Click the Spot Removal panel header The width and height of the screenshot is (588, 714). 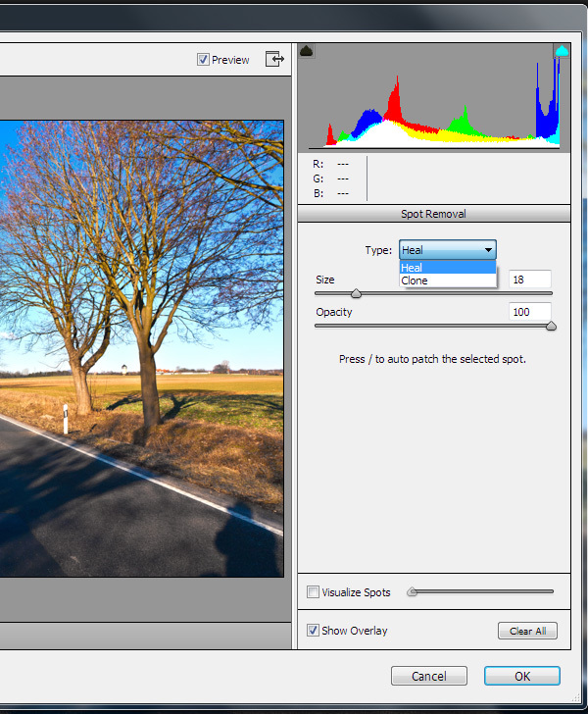tap(433, 214)
